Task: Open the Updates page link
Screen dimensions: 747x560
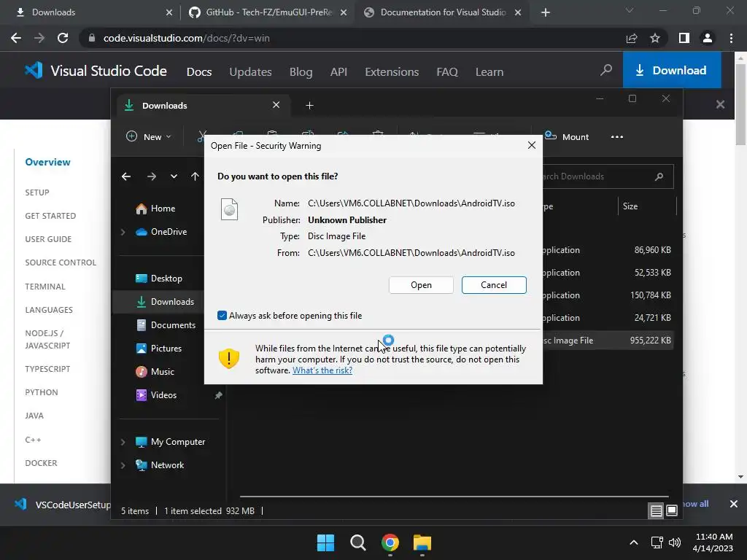Action: pyautogui.click(x=251, y=72)
